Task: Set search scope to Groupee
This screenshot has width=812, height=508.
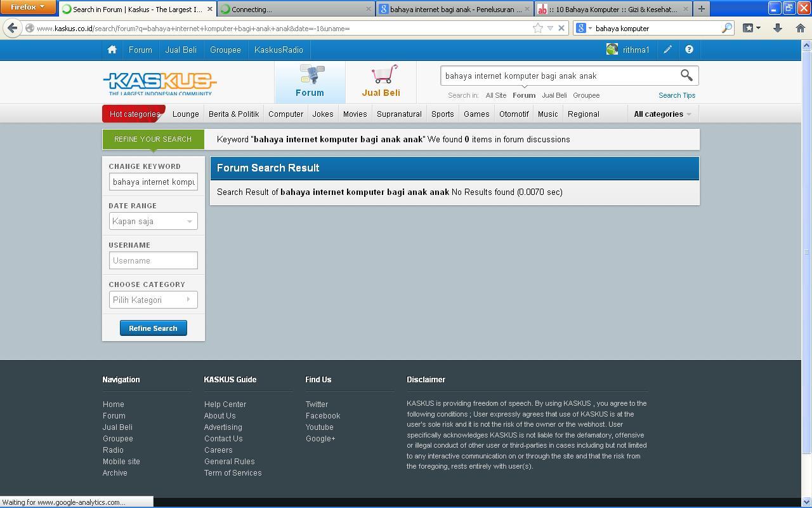Action: coord(586,95)
